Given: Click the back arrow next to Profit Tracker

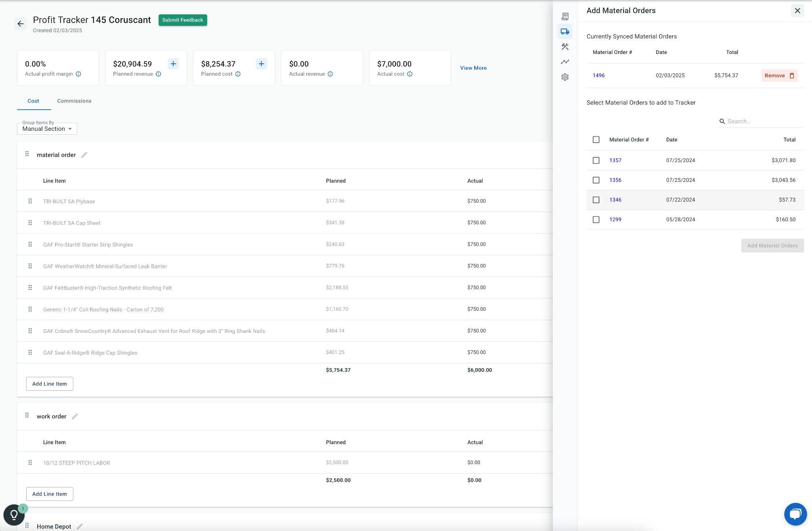Looking at the screenshot, I should click(x=21, y=24).
